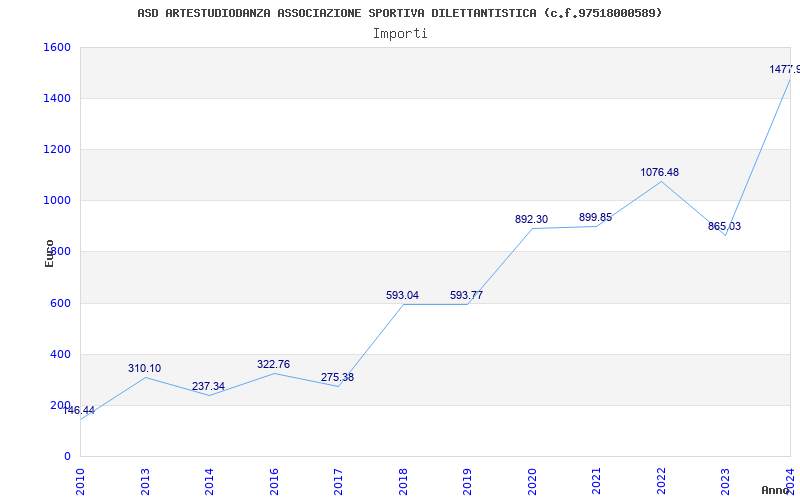Click the 322.76 data label

point(273,364)
